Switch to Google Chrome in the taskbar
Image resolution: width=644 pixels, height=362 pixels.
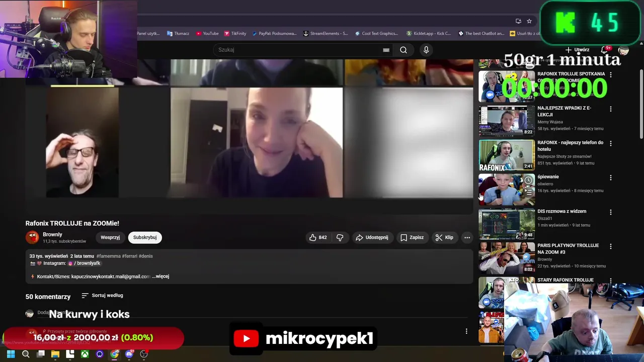pyautogui.click(x=115, y=354)
